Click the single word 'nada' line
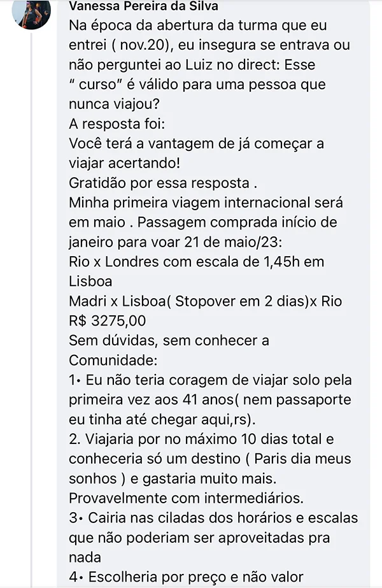Image resolution: width=382 pixels, height=588 pixels. 85,557
